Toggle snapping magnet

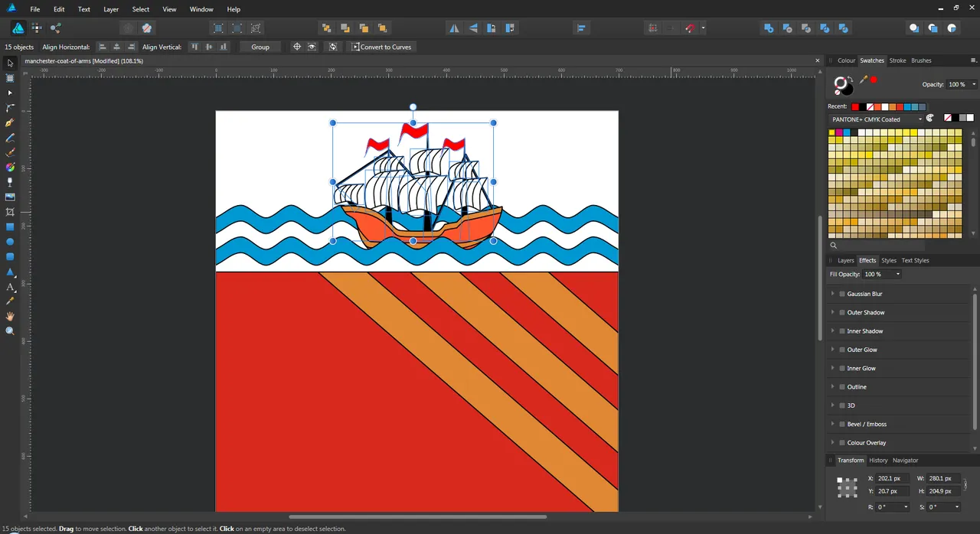pyautogui.click(x=691, y=28)
